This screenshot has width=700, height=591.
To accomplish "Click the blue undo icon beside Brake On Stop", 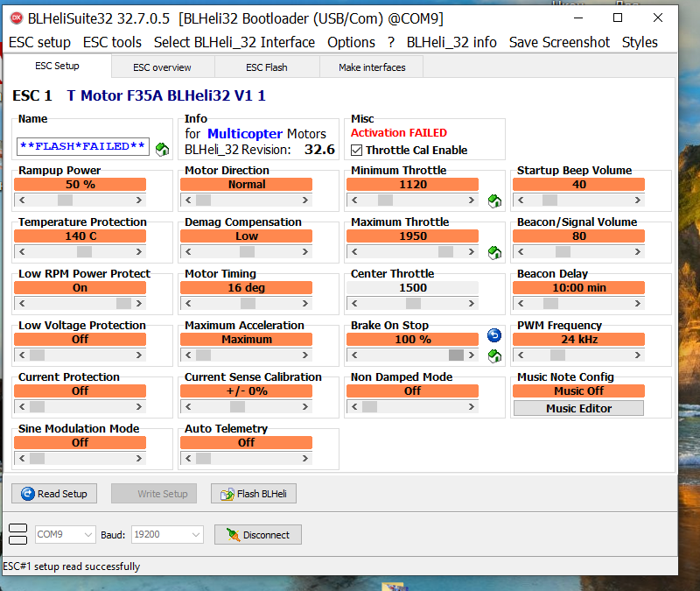I will click(494, 335).
